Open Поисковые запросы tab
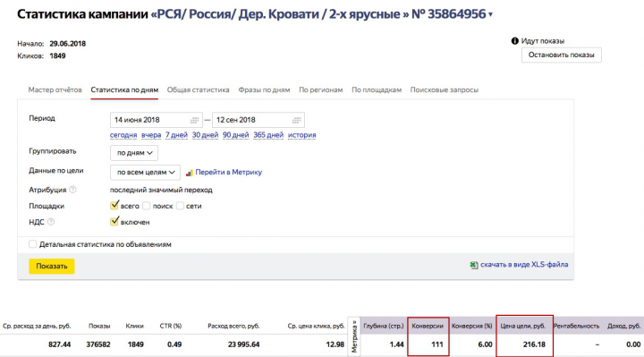 click(x=444, y=89)
